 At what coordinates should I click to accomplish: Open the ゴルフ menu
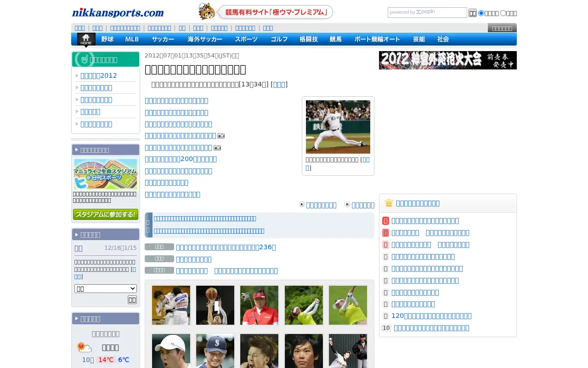click(x=279, y=39)
